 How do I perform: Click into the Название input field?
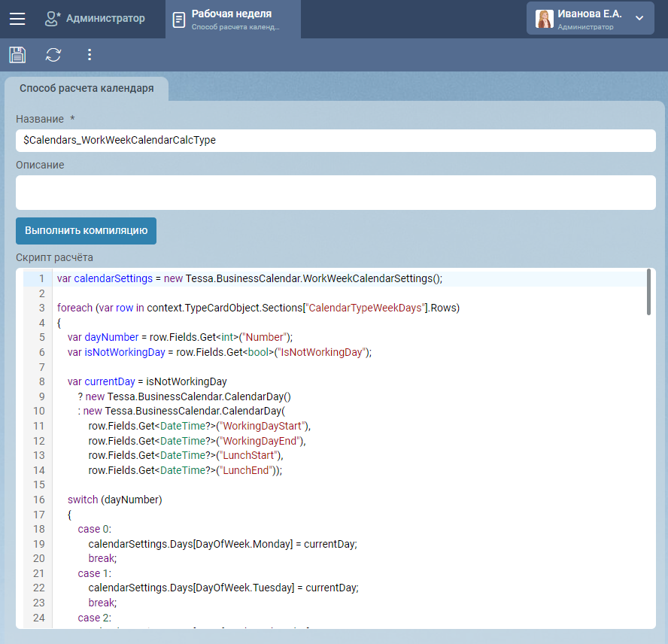[336, 140]
